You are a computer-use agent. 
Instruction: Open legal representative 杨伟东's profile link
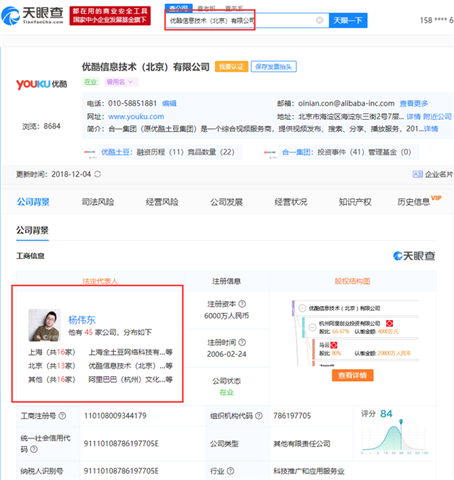pyautogui.click(x=82, y=320)
